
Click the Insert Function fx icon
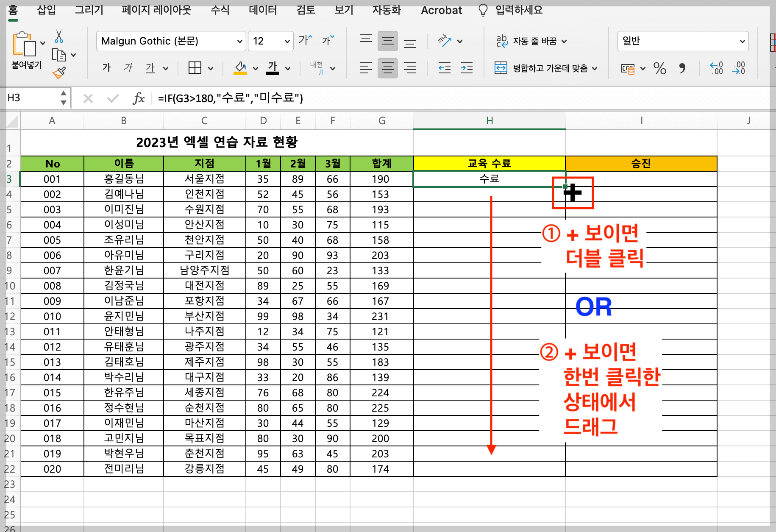139,98
